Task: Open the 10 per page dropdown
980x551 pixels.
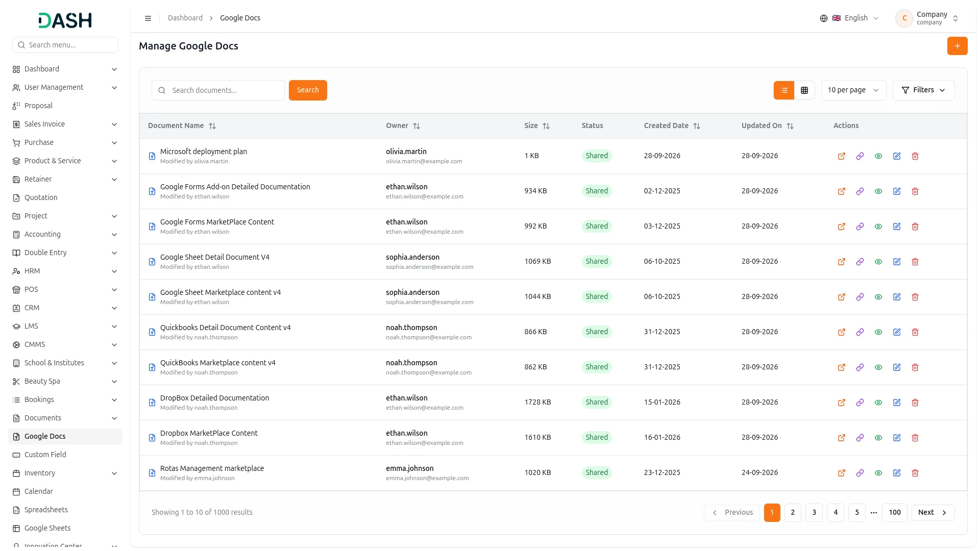Action: pos(853,90)
